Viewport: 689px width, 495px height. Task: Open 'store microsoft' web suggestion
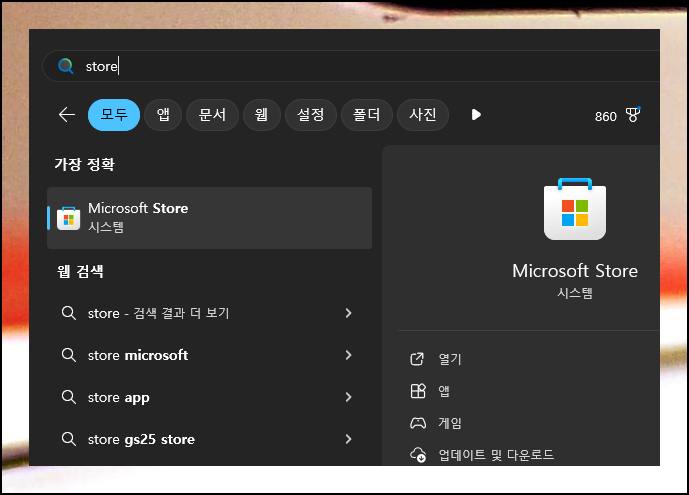[x=210, y=355]
